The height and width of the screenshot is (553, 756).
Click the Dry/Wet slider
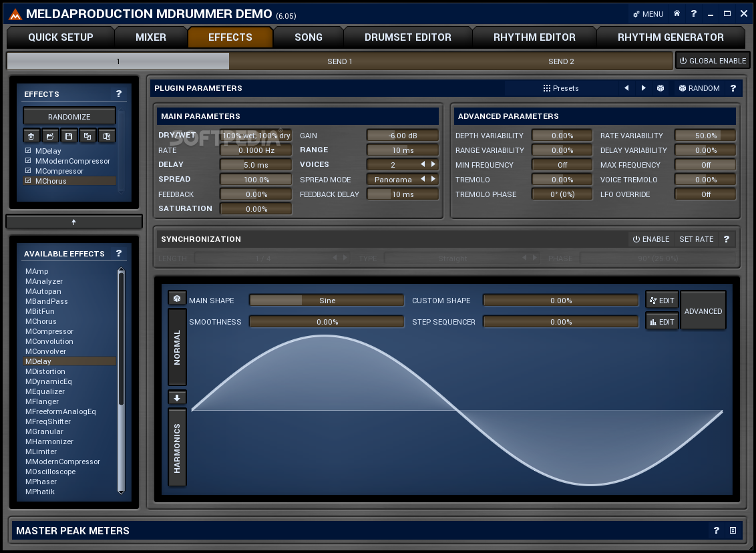[256, 136]
